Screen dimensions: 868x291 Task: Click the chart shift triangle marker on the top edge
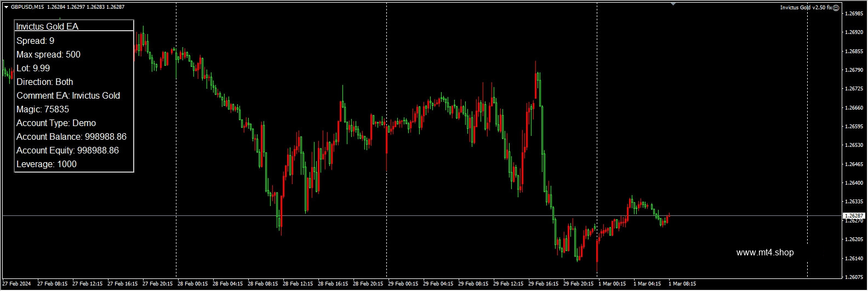click(x=673, y=4)
